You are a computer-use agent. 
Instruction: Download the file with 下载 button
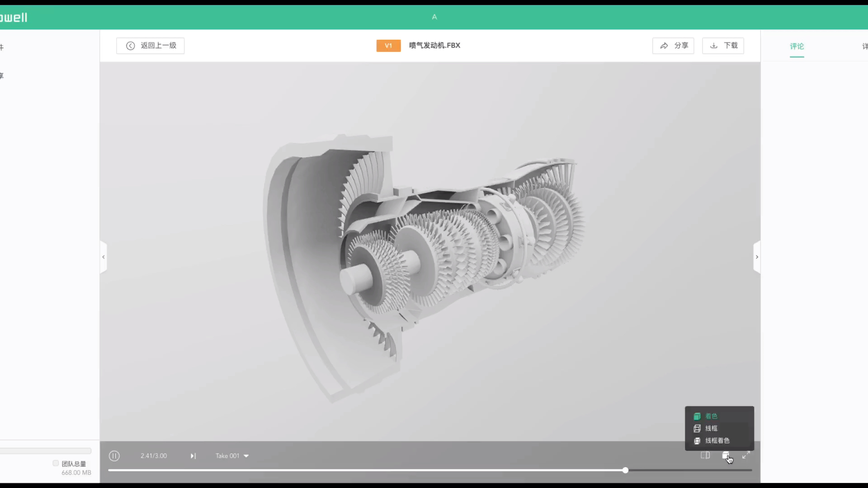click(x=723, y=46)
